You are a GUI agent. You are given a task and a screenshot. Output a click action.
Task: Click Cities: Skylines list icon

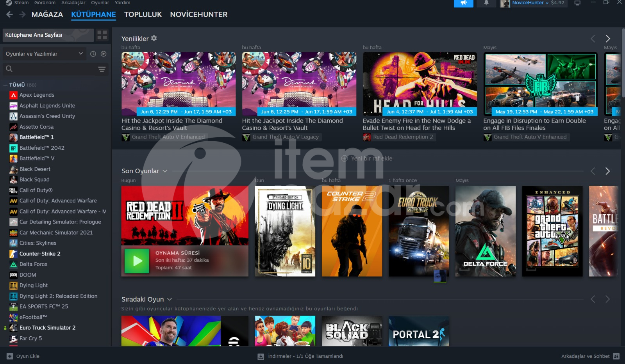pos(13,243)
